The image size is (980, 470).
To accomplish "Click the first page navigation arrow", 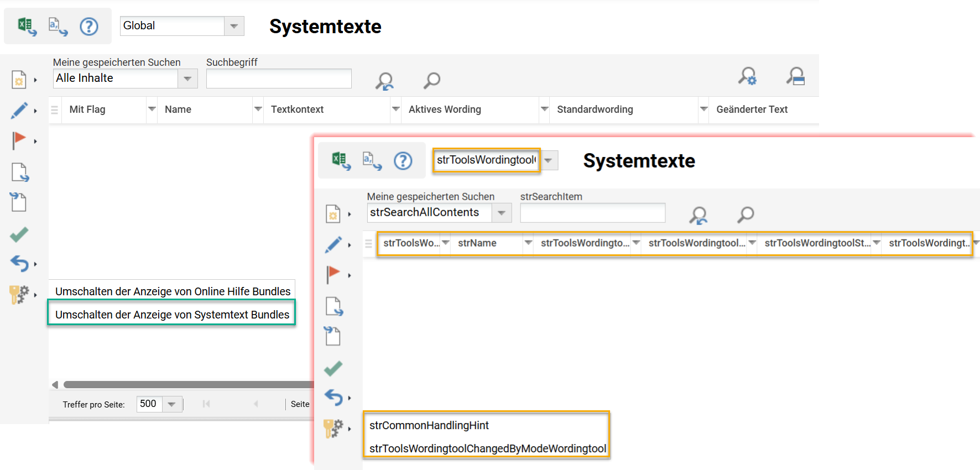I will point(206,404).
